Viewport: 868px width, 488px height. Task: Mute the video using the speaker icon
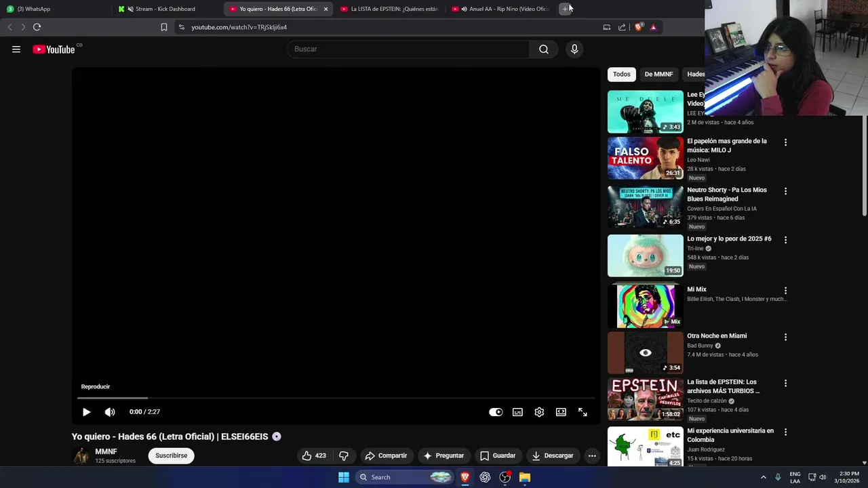point(110,411)
